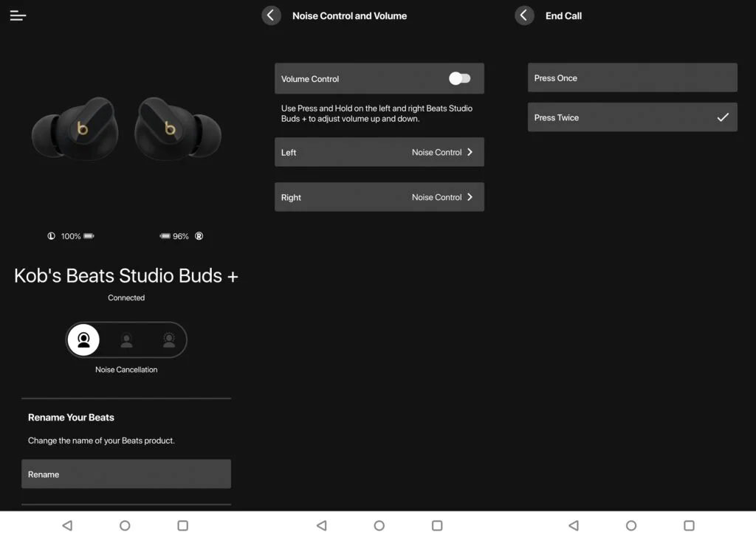Open Left earbud Noise Control setting
Viewport: 756px width, 535px height.
(x=379, y=152)
